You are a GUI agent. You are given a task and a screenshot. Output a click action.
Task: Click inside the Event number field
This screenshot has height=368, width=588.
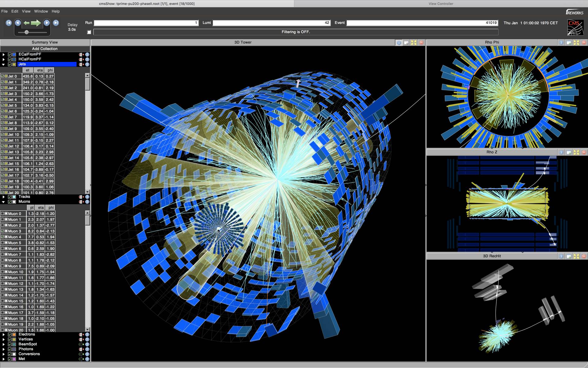click(x=423, y=23)
